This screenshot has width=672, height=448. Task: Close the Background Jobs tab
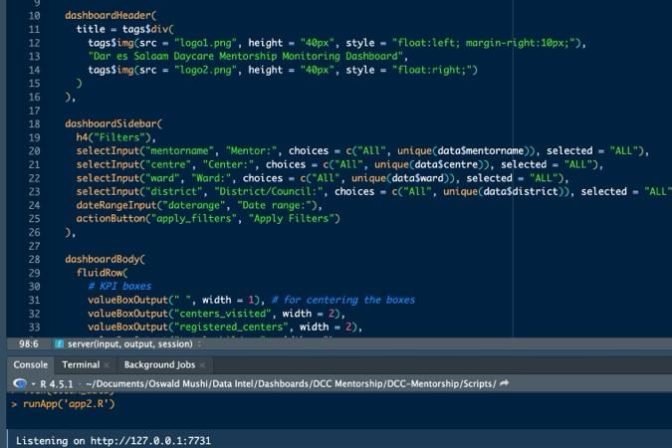(201, 366)
